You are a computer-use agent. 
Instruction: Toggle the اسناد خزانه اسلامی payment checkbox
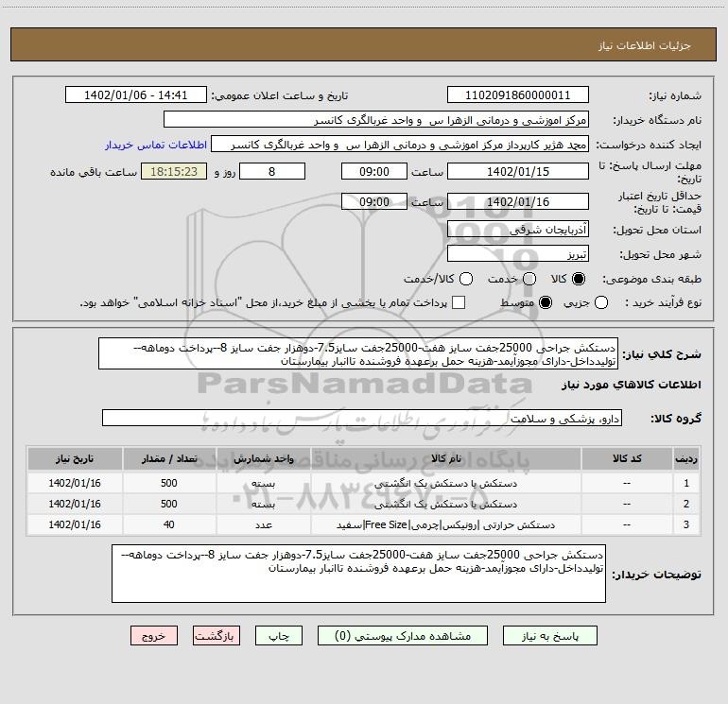pyautogui.click(x=459, y=302)
